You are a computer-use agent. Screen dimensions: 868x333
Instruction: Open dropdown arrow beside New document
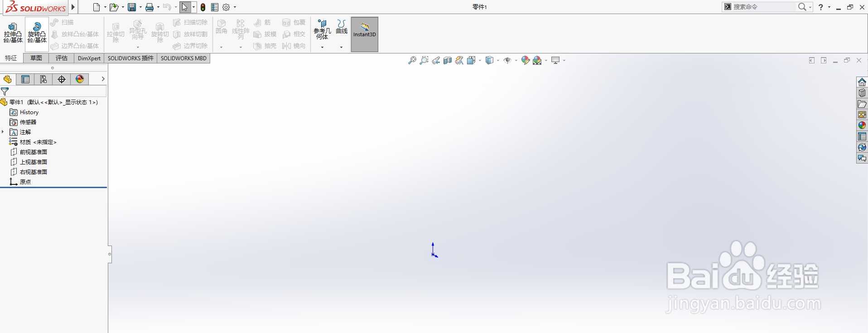coord(105,7)
